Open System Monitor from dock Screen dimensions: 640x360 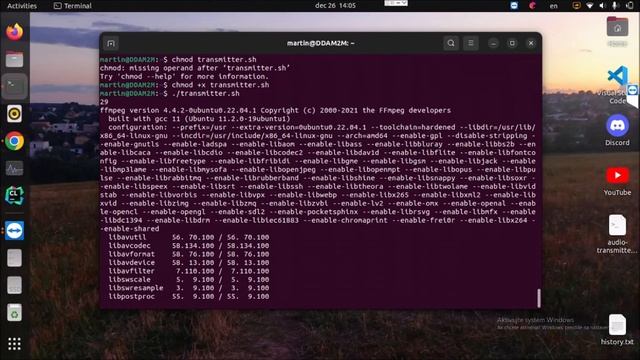15,168
